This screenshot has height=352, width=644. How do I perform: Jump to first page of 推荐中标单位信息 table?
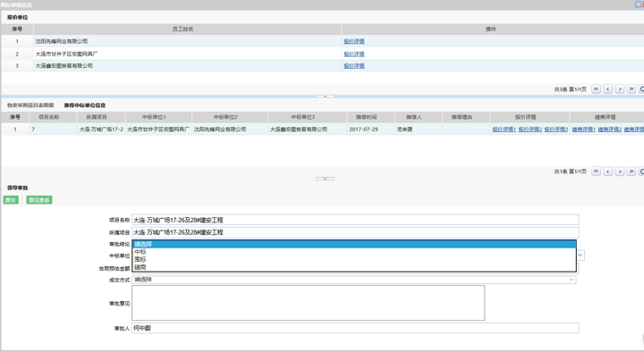click(x=596, y=172)
